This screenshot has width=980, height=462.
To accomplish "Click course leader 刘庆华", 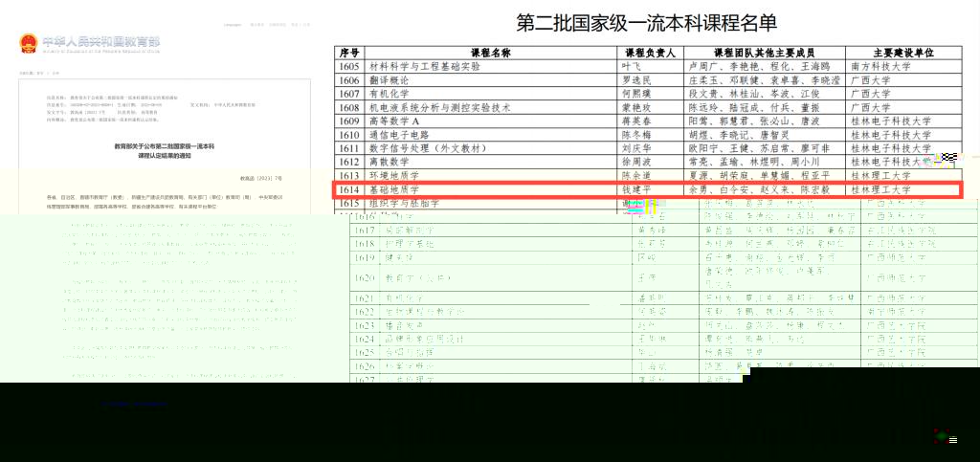I will (x=636, y=148).
